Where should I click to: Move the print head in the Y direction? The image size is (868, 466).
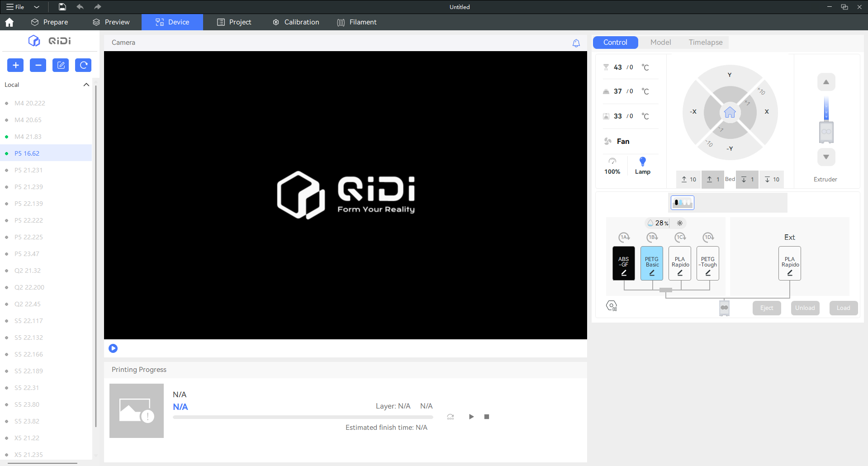click(730, 75)
